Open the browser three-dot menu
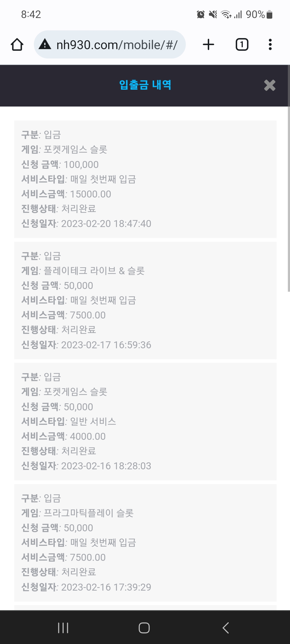 [270, 45]
